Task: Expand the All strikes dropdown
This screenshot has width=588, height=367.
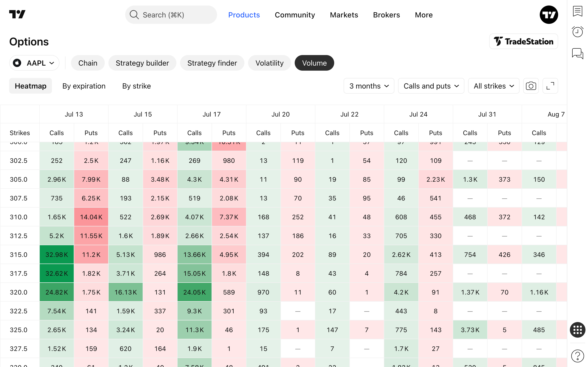Action: pyautogui.click(x=493, y=86)
